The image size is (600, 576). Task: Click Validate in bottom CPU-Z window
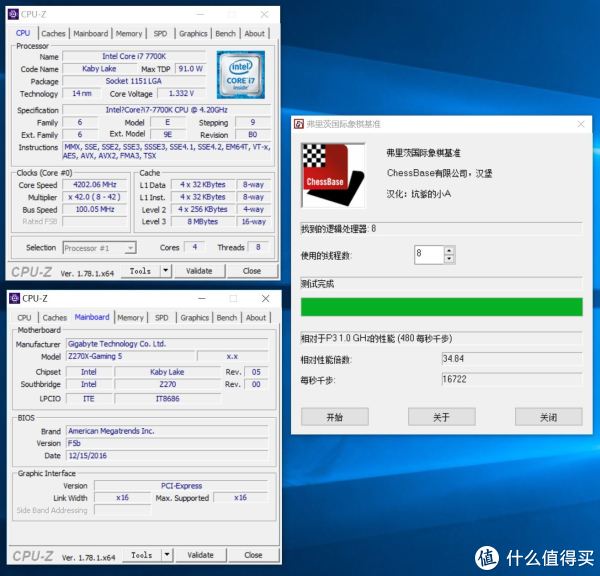point(201,555)
